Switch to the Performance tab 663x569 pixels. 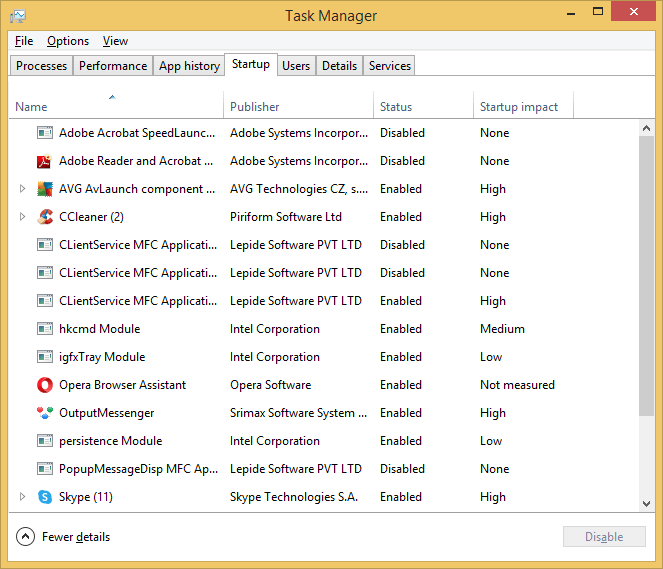tap(113, 66)
